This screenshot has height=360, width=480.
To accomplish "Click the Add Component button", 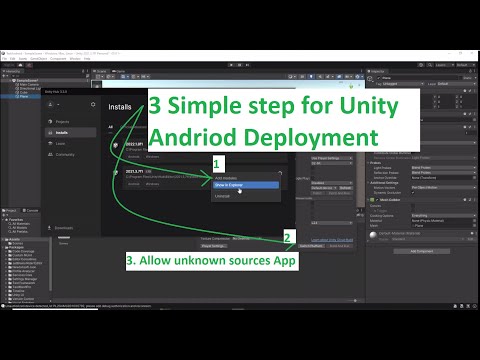I will 422,251.
